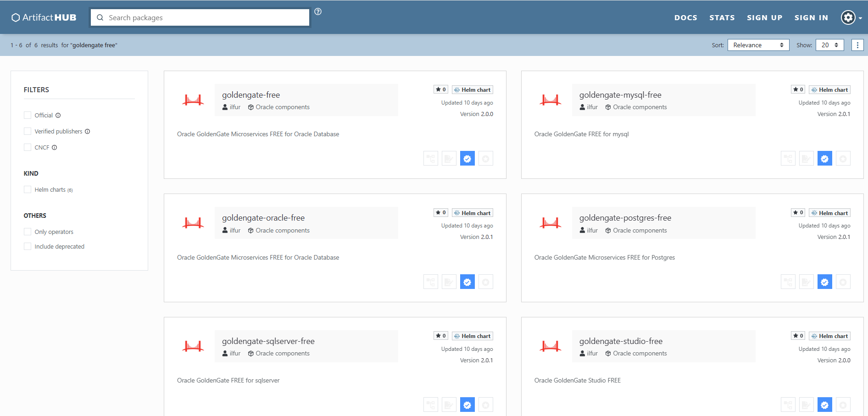Open the goldengate-oracle-free package
This screenshot has height=416, width=868.
(263, 218)
